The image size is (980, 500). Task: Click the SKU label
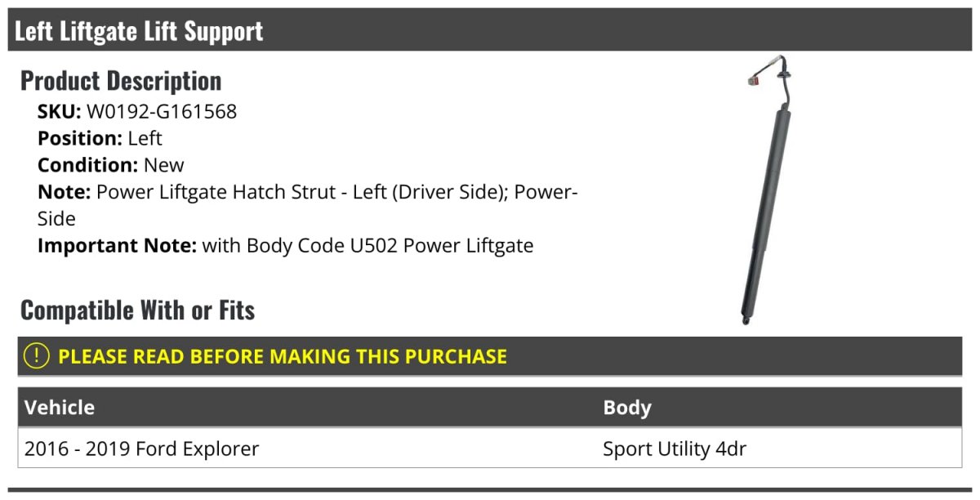(x=59, y=111)
